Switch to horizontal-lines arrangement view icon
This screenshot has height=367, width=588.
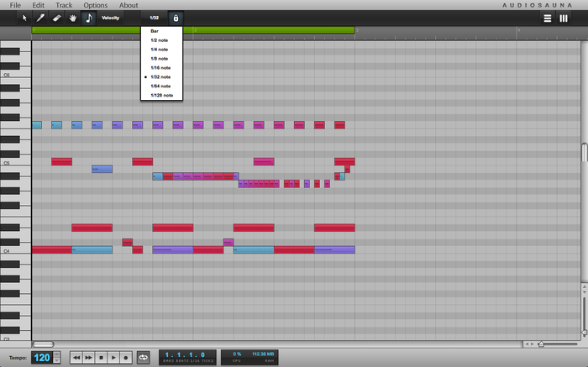tap(548, 18)
